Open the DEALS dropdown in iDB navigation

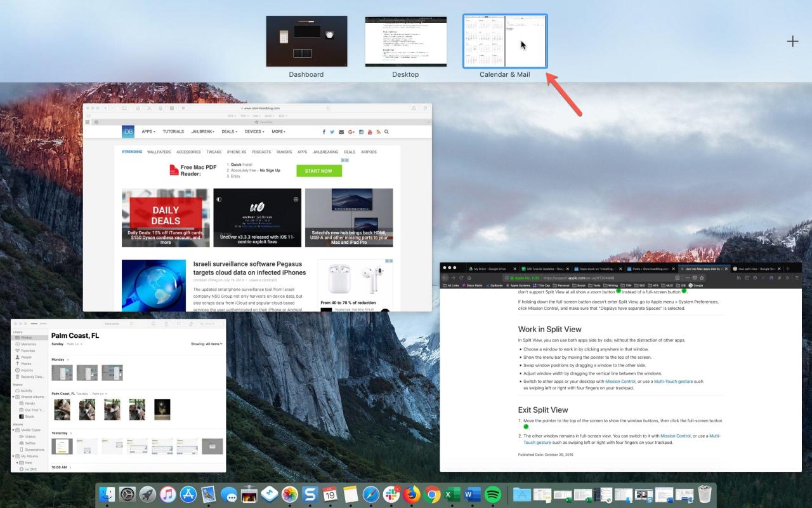click(x=230, y=131)
